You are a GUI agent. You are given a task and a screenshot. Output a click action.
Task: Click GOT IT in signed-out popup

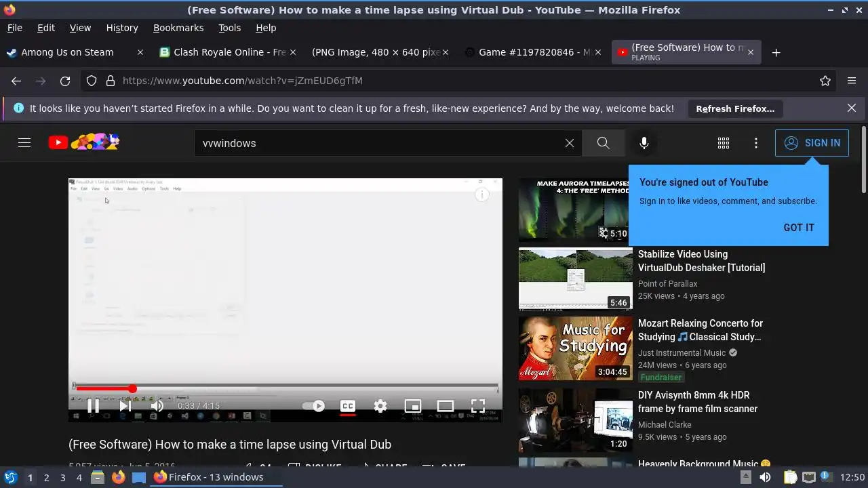(x=799, y=228)
